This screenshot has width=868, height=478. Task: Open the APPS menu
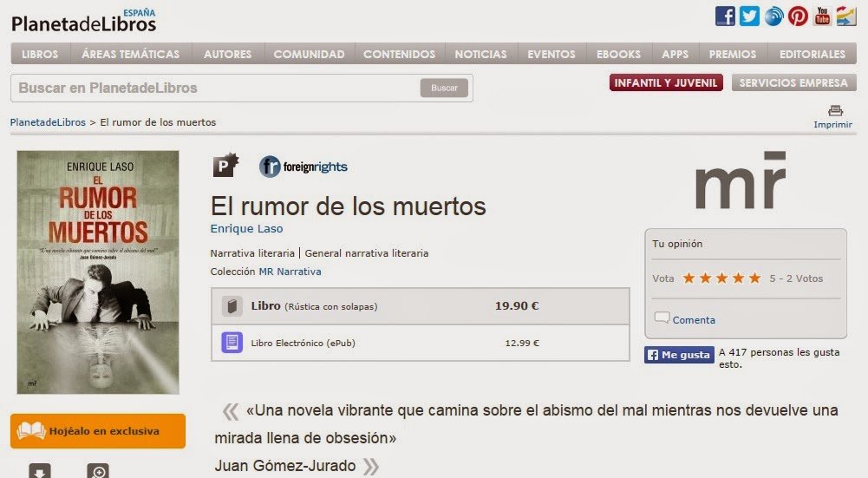click(x=675, y=54)
